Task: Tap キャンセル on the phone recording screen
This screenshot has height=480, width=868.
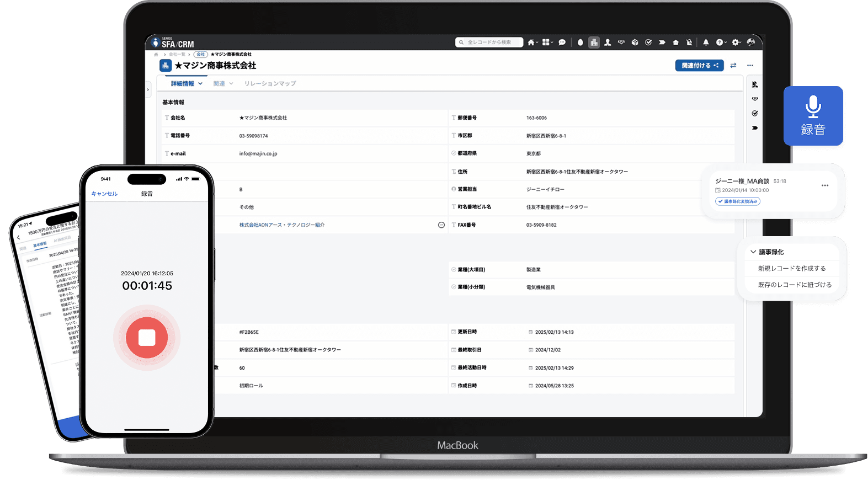Action: pos(104,194)
